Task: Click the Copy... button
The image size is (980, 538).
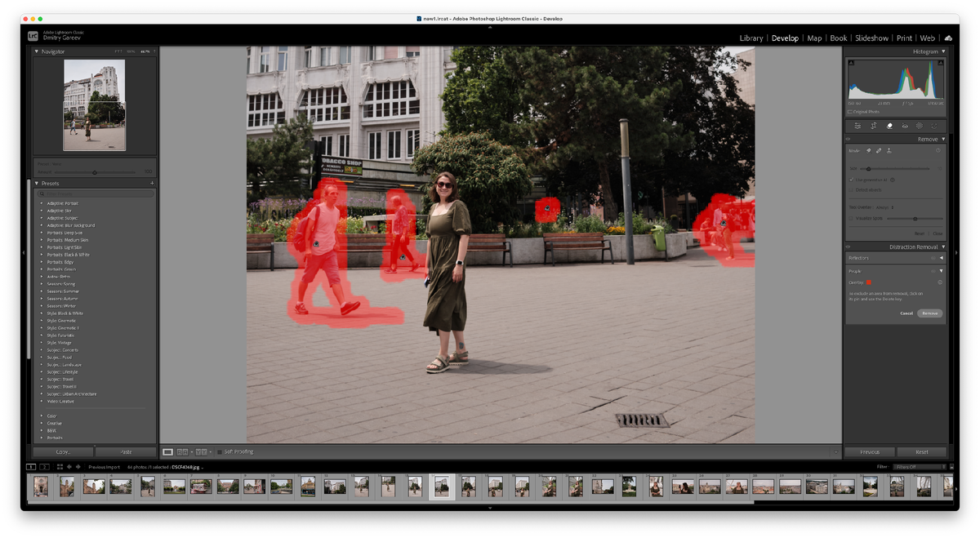Action: [x=63, y=451]
